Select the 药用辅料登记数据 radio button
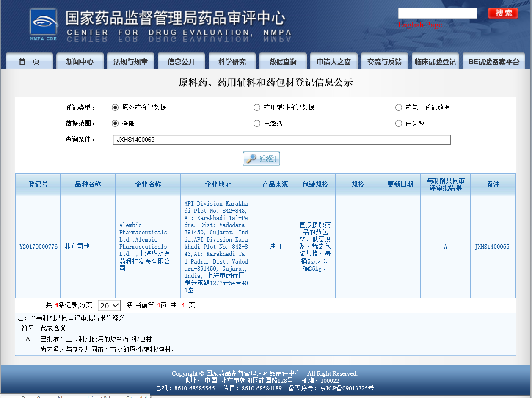Screen dimensions: 532x398 click(x=257, y=107)
